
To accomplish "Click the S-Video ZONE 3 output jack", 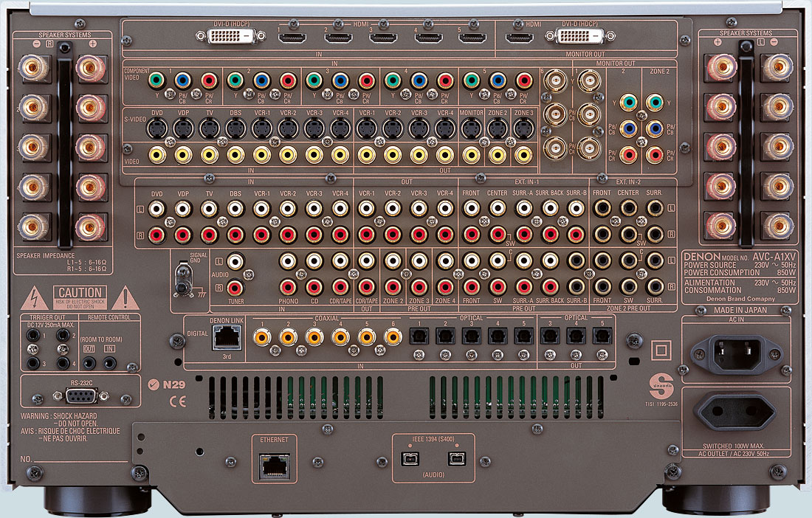I will (523, 128).
